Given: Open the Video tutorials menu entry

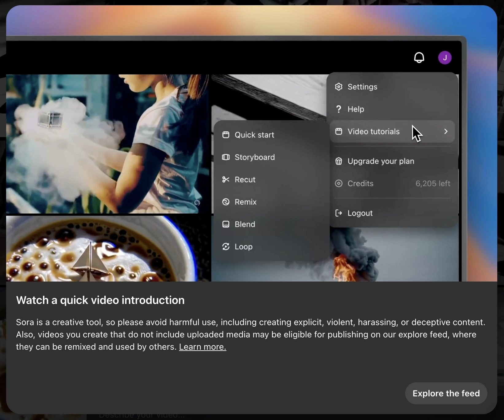Looking at the screenshot, I should pyautogui.click(x=373, y=131).
